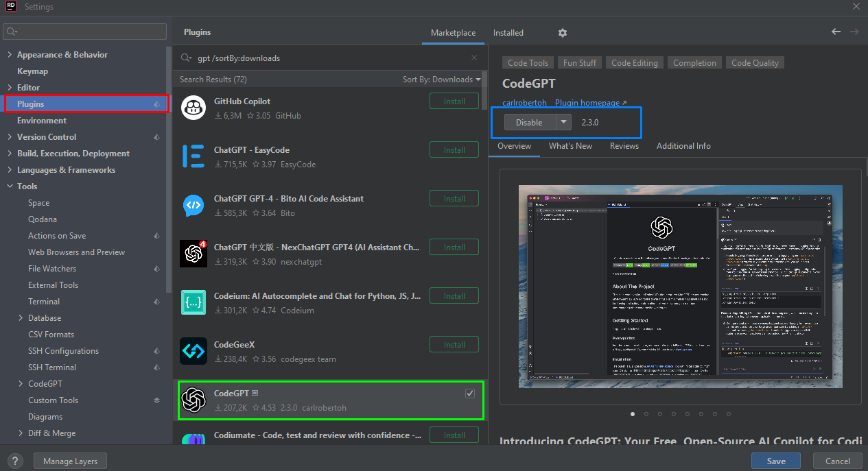The width and height of the screenshot is (868, 471).
Task: Click the layer icon beside File Watchers
Action: click(x=157, y=269)
